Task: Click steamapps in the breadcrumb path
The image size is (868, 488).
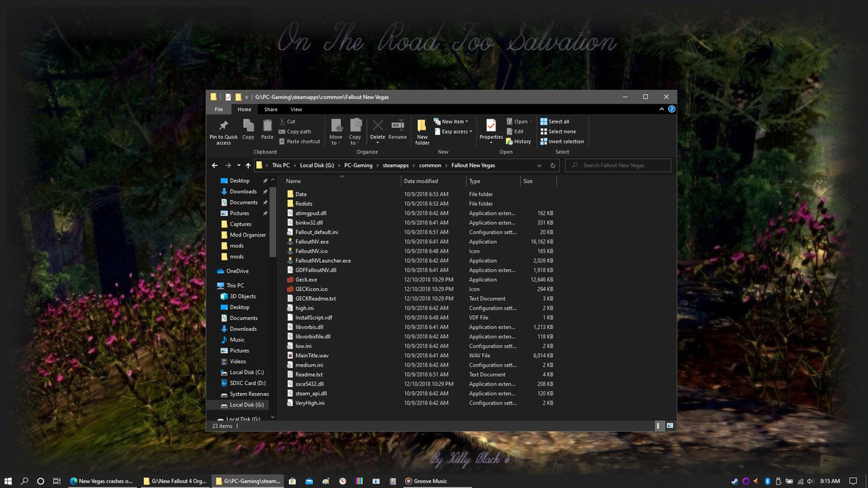Action: tap(395, 165)
